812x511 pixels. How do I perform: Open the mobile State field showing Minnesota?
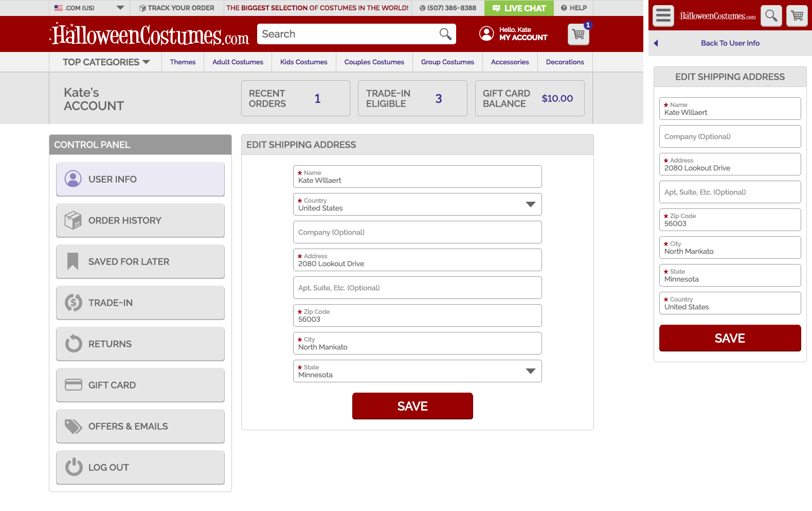coord(730,275)
